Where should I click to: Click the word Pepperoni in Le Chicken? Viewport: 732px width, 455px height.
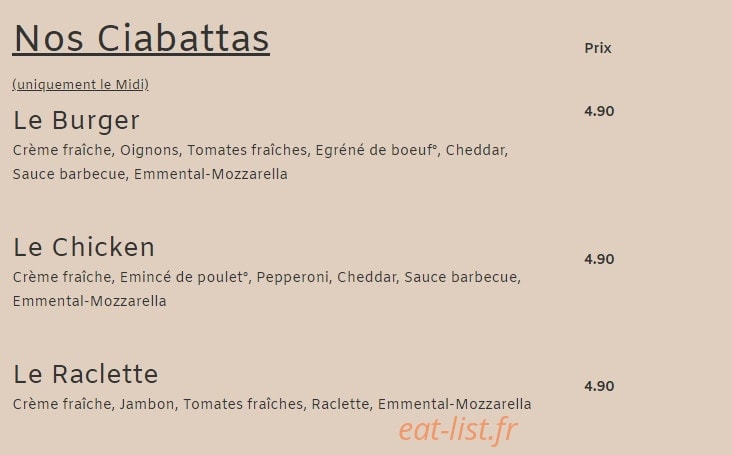coord(293,277)
